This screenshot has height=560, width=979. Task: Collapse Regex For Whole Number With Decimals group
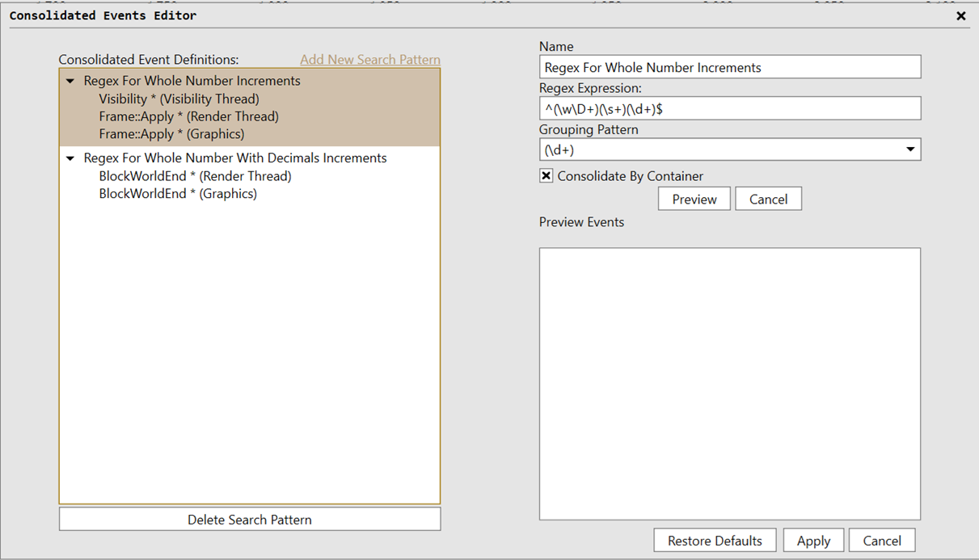click(x=70, y=158)
